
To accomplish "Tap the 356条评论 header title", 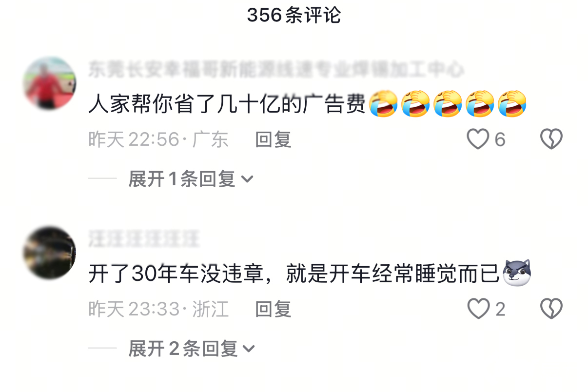I will [294, 15].
